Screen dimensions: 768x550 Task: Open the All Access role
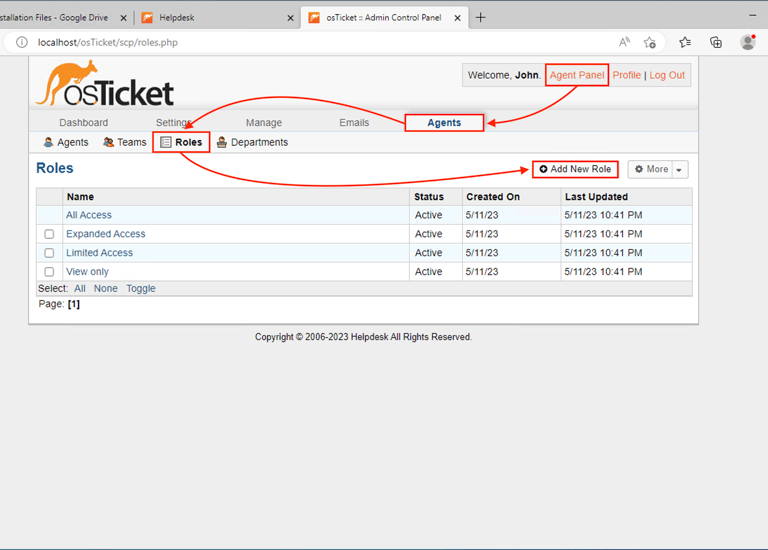[x=89, y=215]
